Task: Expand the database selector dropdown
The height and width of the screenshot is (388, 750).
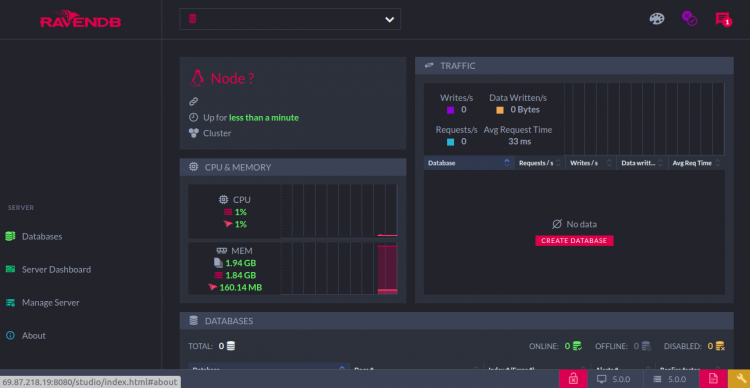Action: point(290,19)
